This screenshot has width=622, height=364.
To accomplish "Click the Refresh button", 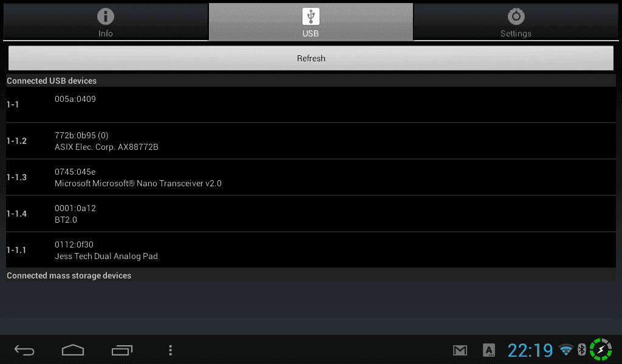I will (x=311, y=58).
